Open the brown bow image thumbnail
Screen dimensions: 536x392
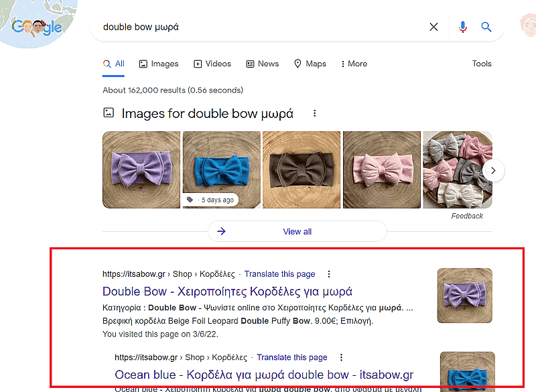tap(301, 170)
